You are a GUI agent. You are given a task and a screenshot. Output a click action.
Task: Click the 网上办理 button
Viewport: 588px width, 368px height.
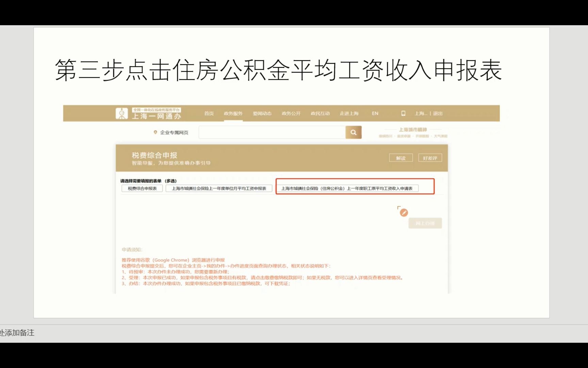tap(425, 223)
